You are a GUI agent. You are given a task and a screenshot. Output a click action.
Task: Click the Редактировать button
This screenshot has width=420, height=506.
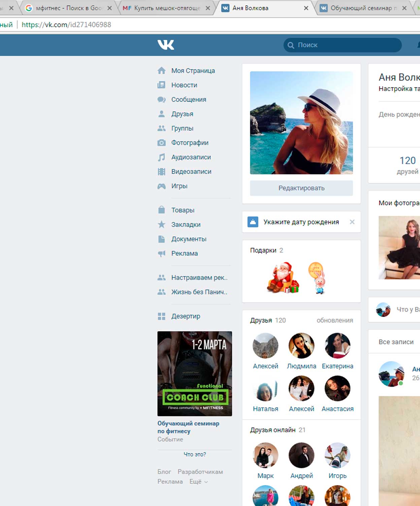tap(301, 188)
